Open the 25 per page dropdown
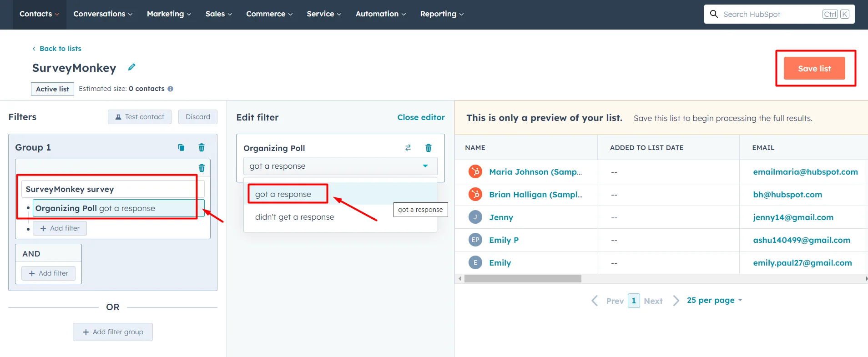Viewport: 868px width, 357px height. (714, 300)
